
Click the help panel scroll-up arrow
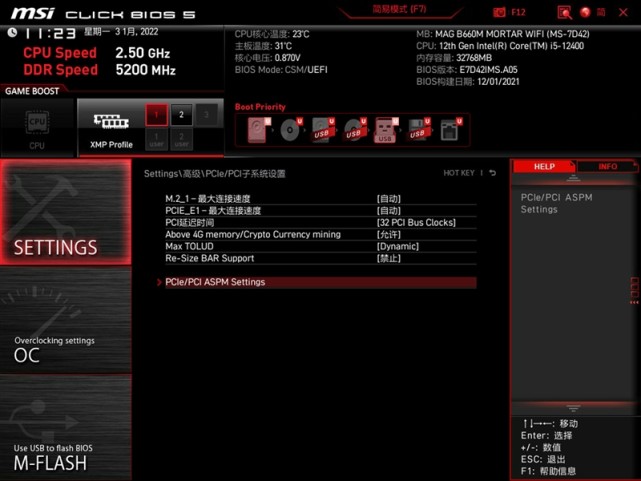[x=573, y=178]
